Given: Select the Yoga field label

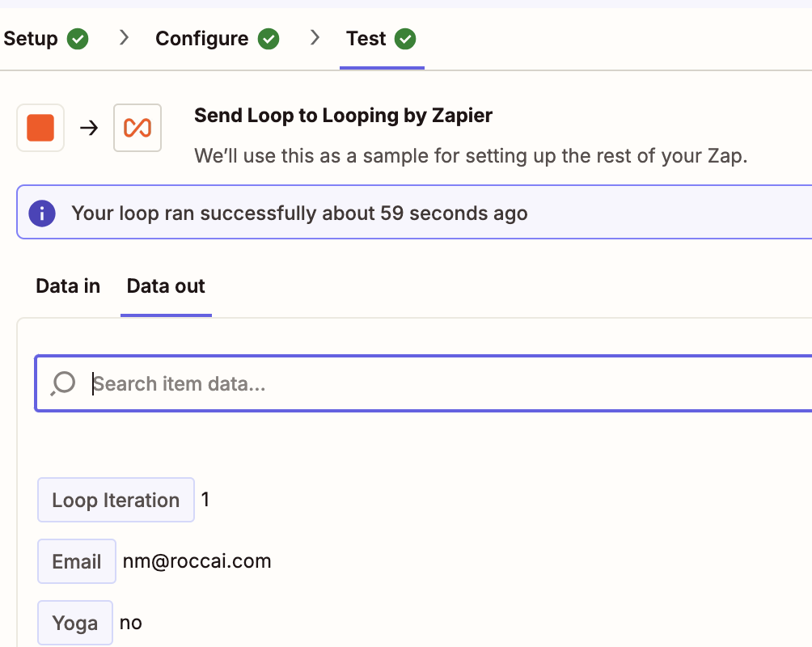Looking at the screenshot, I should click(x=75, y=623).
